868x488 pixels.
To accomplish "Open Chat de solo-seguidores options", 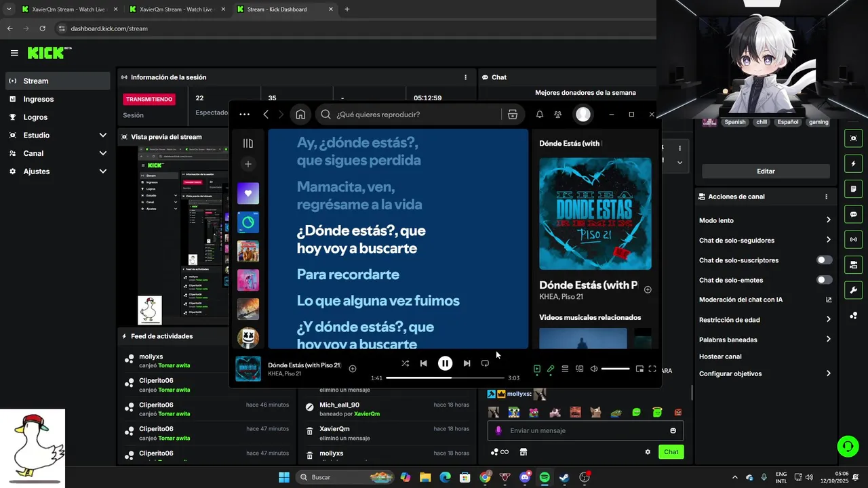I will pyautogui.click(x=765, y=240).
